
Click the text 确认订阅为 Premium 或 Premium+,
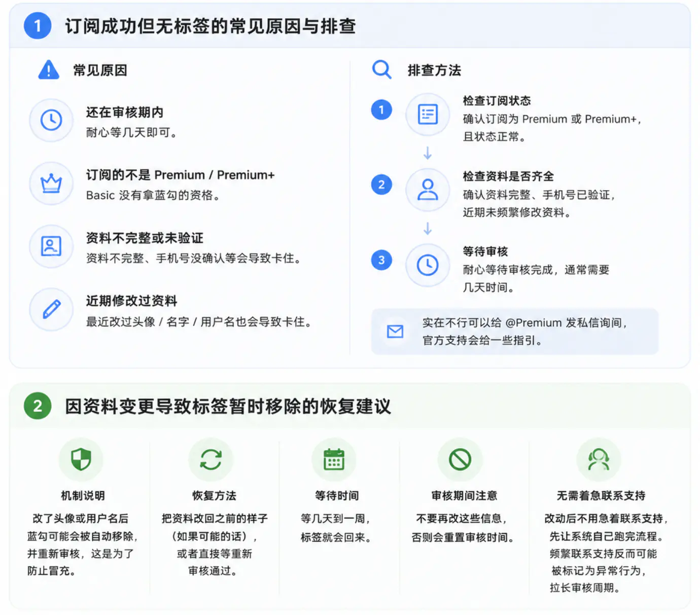(x=552, y=119)
